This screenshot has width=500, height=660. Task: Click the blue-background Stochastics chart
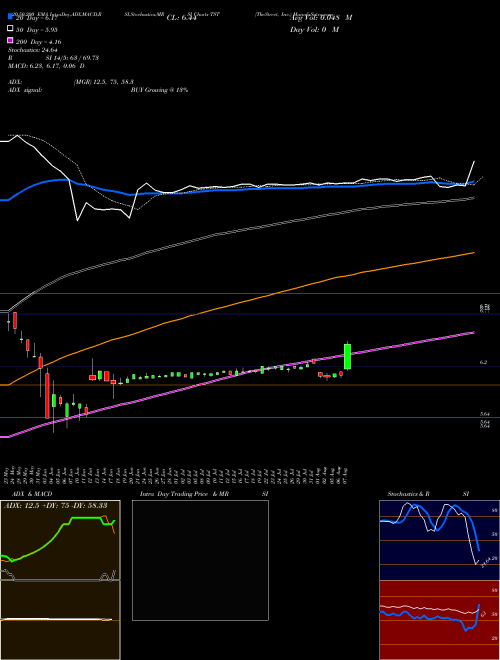pos(439,540)
